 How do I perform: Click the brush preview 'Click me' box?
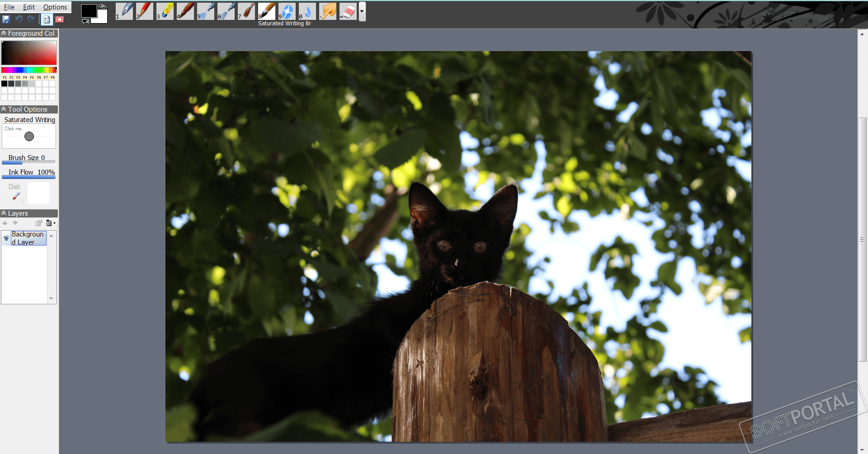29,136
